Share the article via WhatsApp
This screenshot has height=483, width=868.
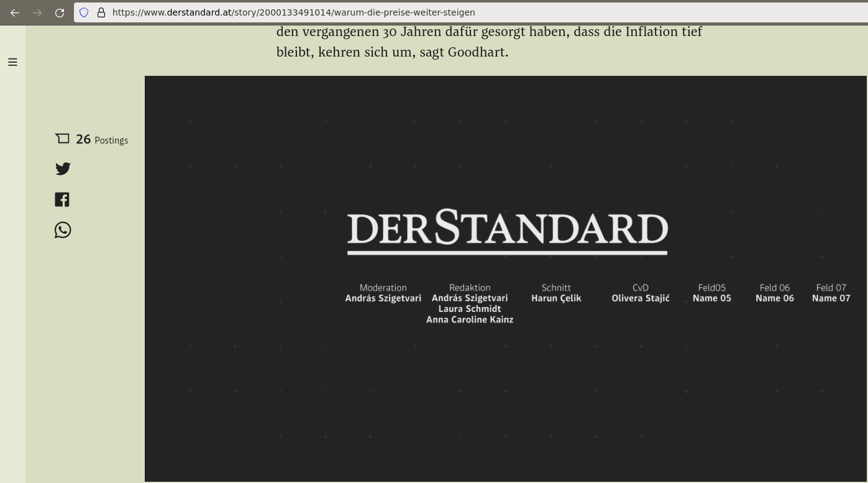(x=63, y=230)
